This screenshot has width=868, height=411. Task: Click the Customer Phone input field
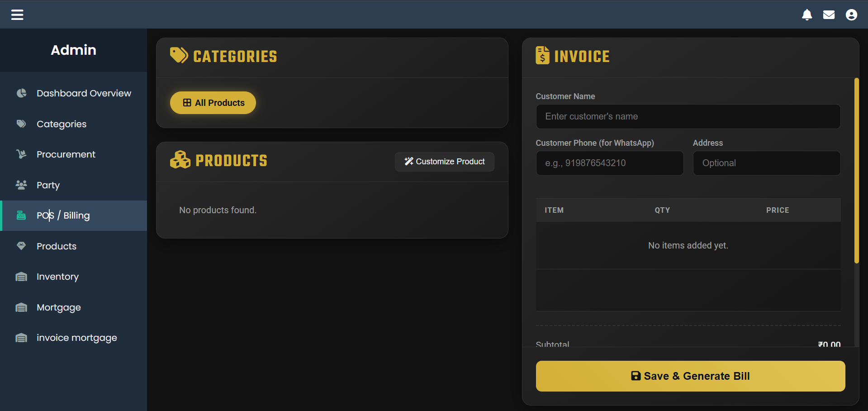pyautogui.click(x=609, y=163)
